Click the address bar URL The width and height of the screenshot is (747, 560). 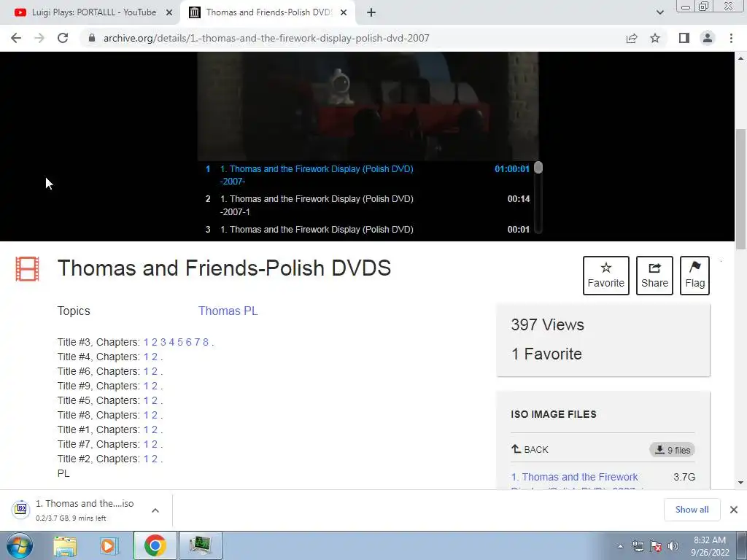[266, 38]
